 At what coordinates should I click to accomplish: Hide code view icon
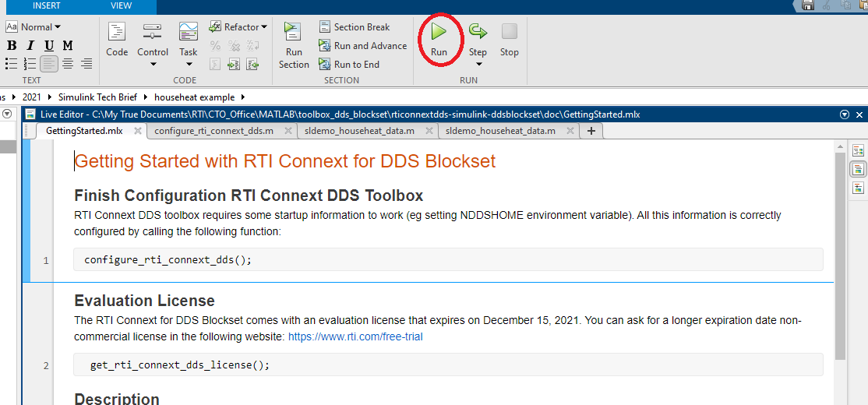(x=858, y=188)
